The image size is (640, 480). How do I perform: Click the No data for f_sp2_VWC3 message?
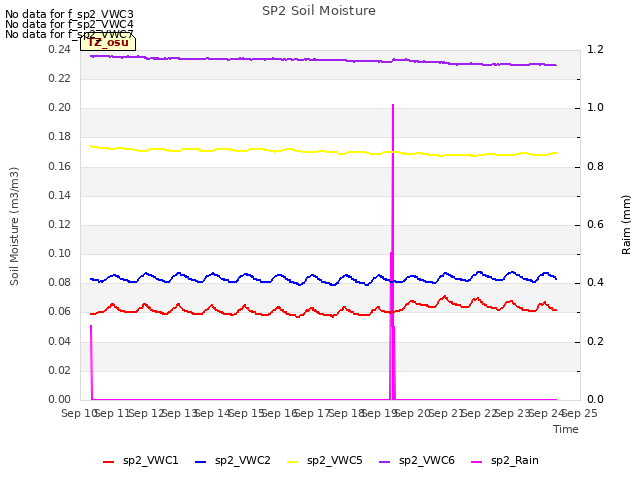coord(69,14)
